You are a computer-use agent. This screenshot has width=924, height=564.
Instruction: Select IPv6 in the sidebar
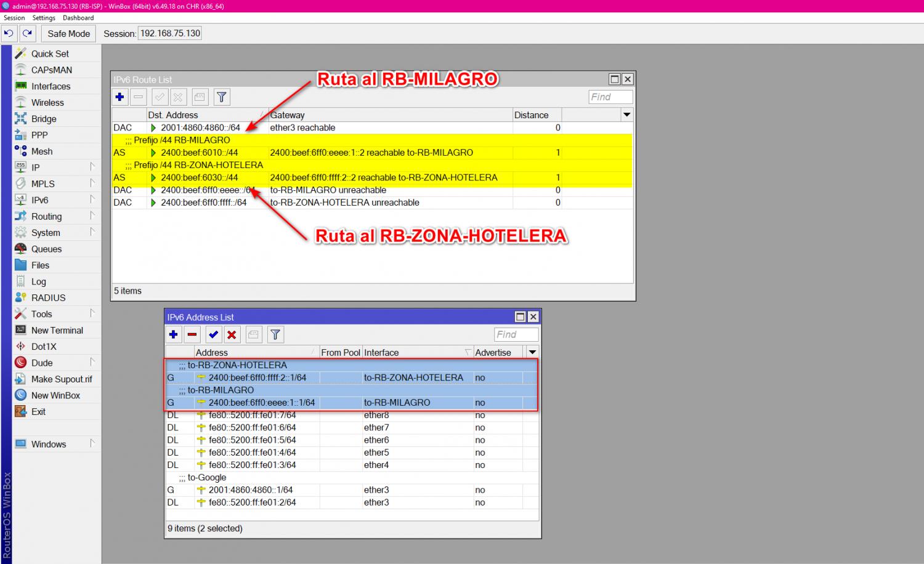click(41, 199)
